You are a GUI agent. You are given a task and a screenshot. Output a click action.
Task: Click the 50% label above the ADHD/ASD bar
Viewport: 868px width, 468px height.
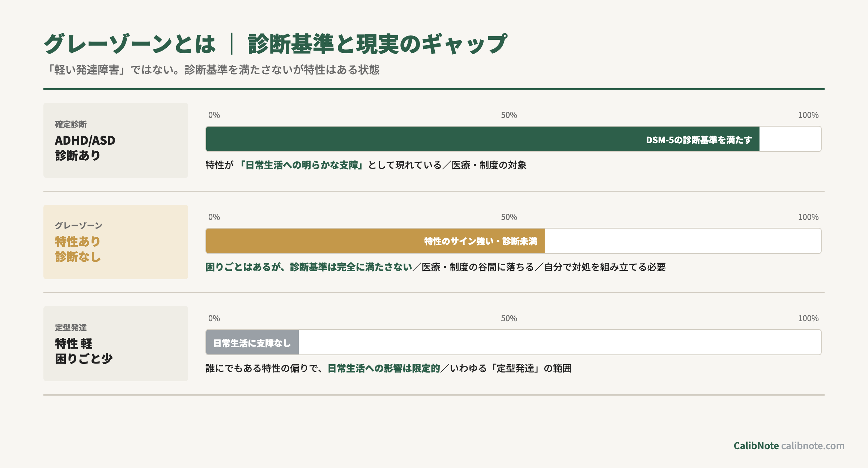[x=509, y=115]
